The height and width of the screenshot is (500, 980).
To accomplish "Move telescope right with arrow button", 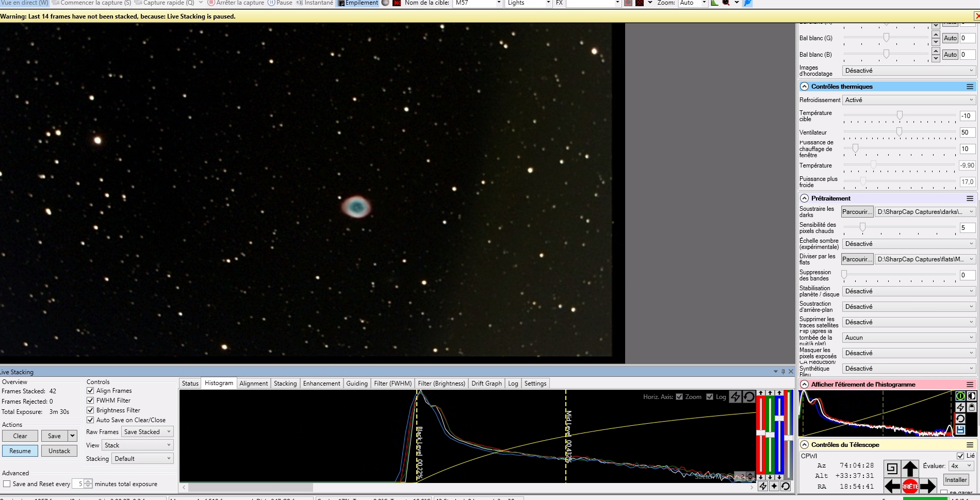I will (x=927, y=486).
